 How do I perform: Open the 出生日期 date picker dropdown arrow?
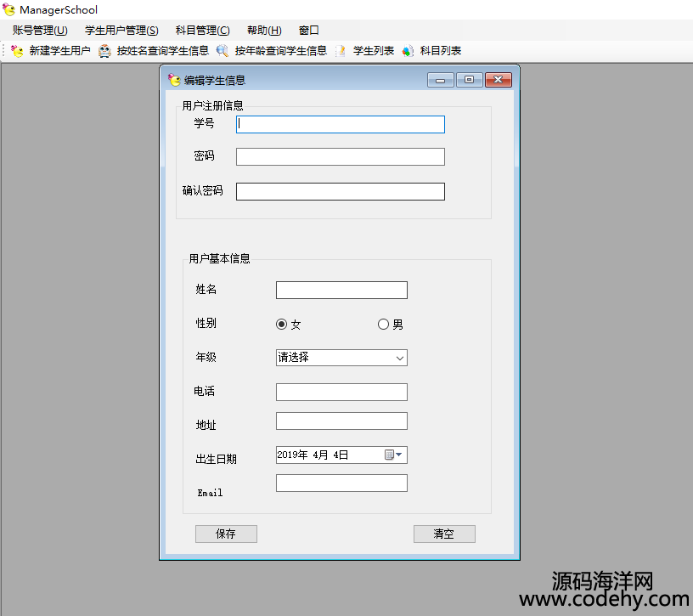[400, 455]
